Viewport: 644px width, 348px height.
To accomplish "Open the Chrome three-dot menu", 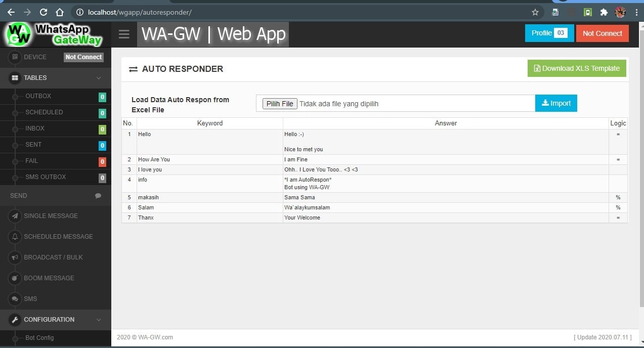I will coord(635,12).
